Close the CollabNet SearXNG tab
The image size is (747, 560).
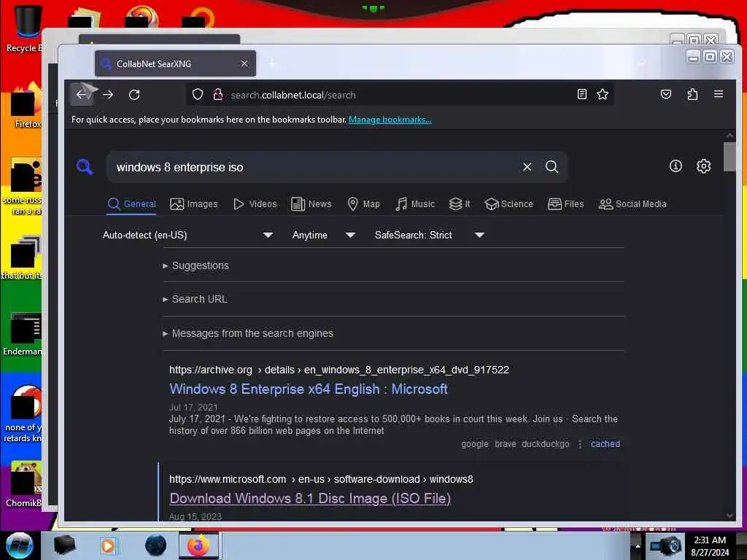(x=244, y=63)
